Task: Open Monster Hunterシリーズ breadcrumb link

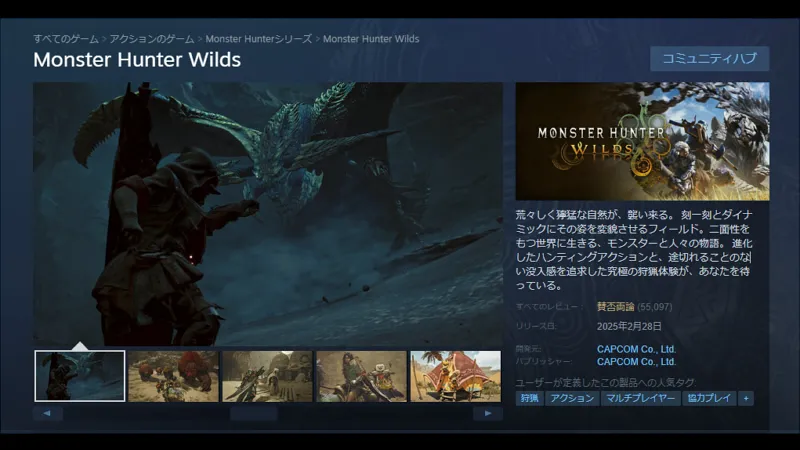Action: (259, 39)
